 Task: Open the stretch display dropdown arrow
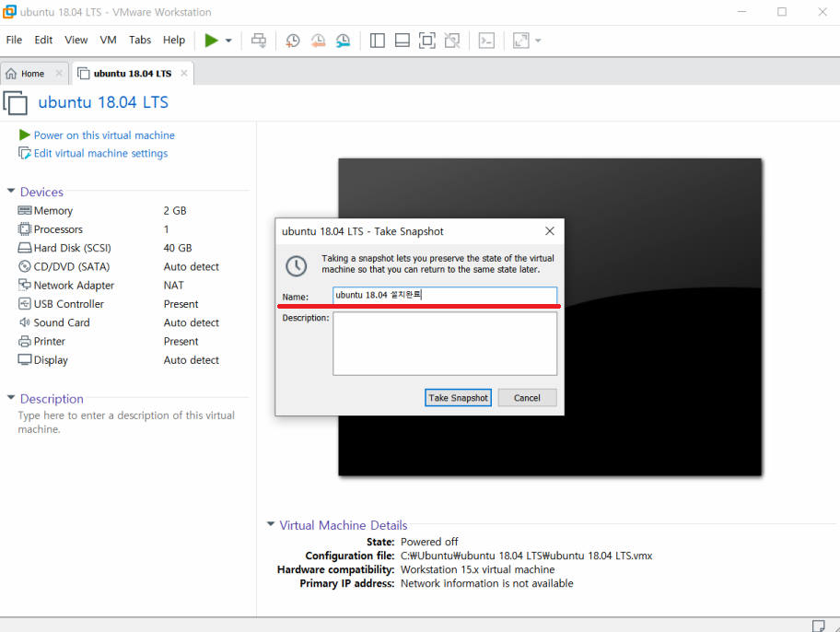point(539,41)
